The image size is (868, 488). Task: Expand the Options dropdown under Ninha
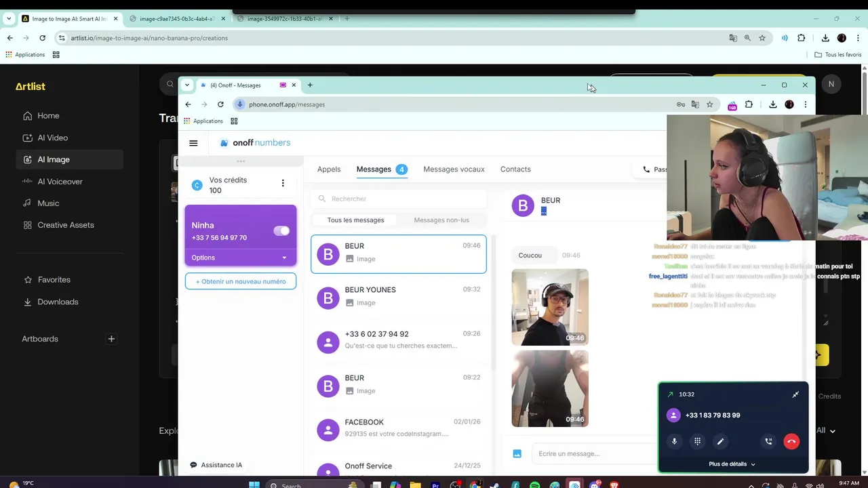pyautogui.click(x=241, y=258)
